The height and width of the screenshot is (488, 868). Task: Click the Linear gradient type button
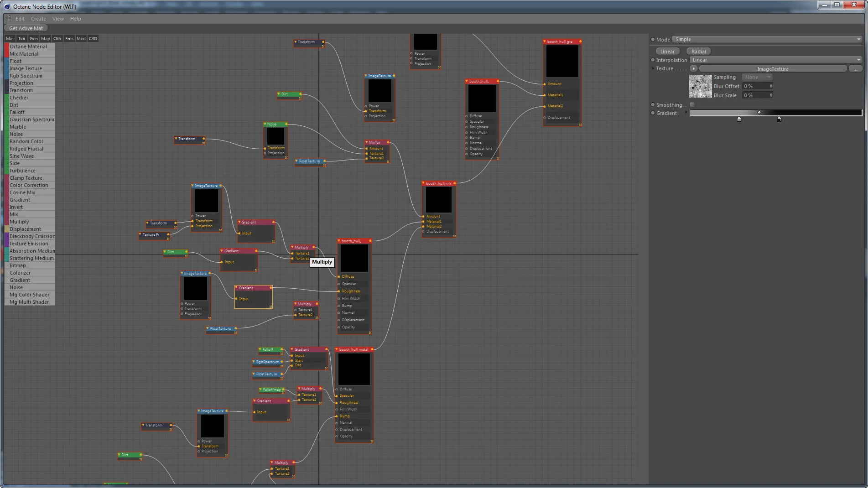pyautogui.click(x=667, y=52)
